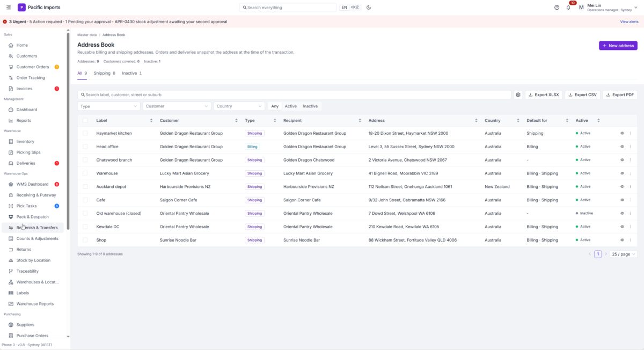This screenshot has width=644, height=350.
Task: Select Any status filter
Action: click(x=275, y=106)
